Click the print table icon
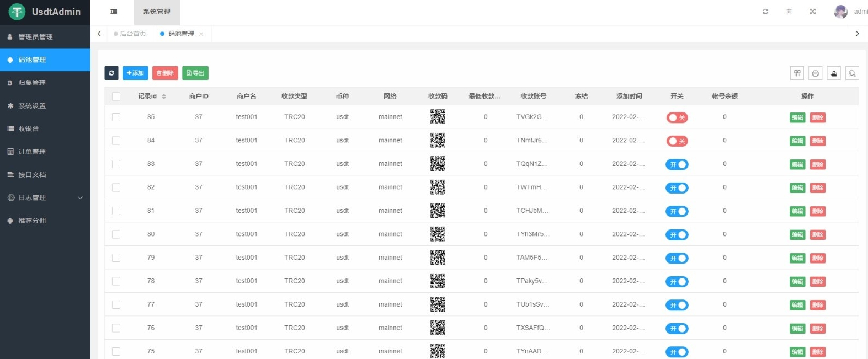The height and width of the screenshot is (359, 868). click(816, 73)
